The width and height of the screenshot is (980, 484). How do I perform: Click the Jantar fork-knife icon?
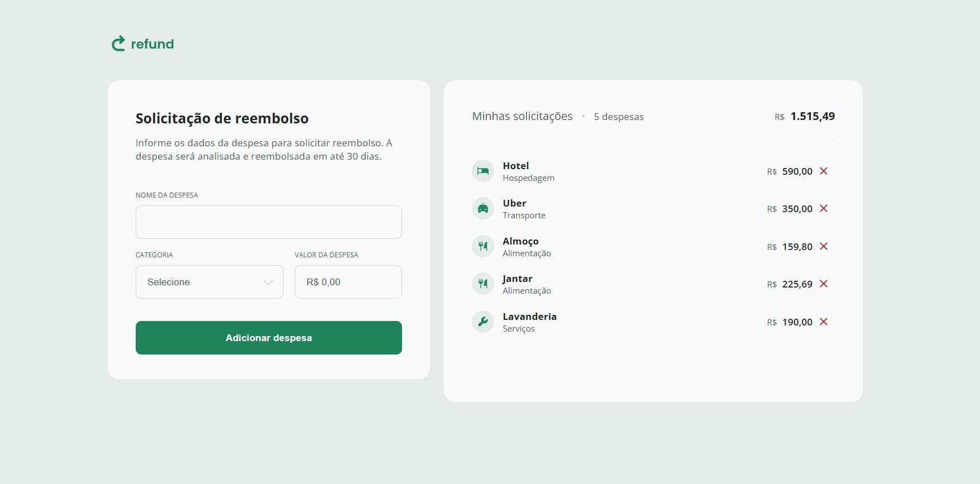(x=483, y=284)
